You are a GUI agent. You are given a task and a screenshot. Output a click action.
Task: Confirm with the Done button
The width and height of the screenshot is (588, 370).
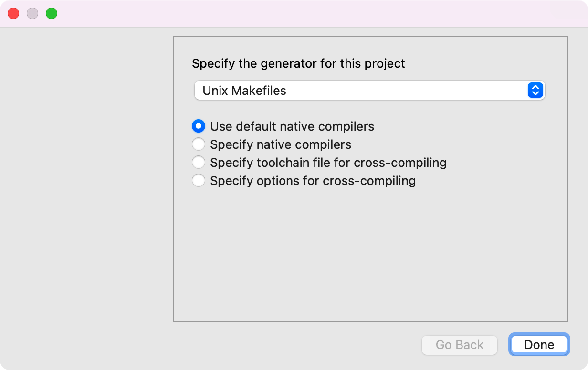539,345
